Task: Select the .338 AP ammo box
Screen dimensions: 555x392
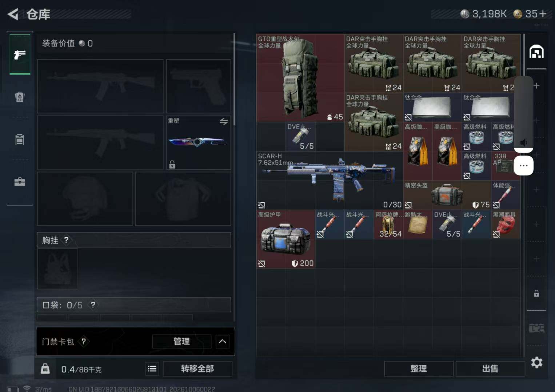Action: tap(503, 166)
